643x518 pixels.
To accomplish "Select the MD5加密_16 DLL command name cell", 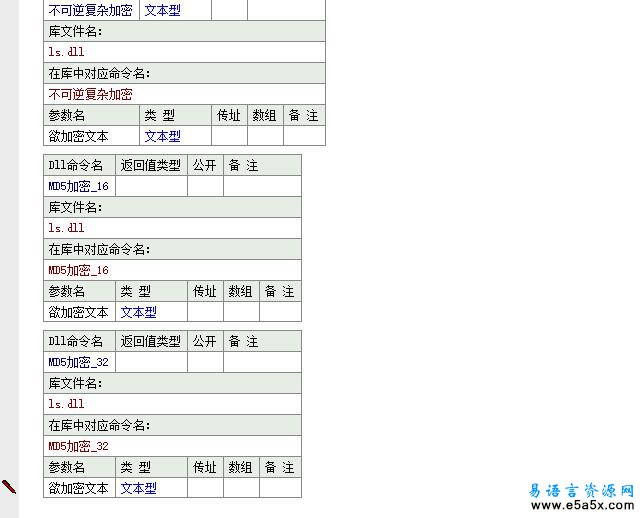I will 79,187.
